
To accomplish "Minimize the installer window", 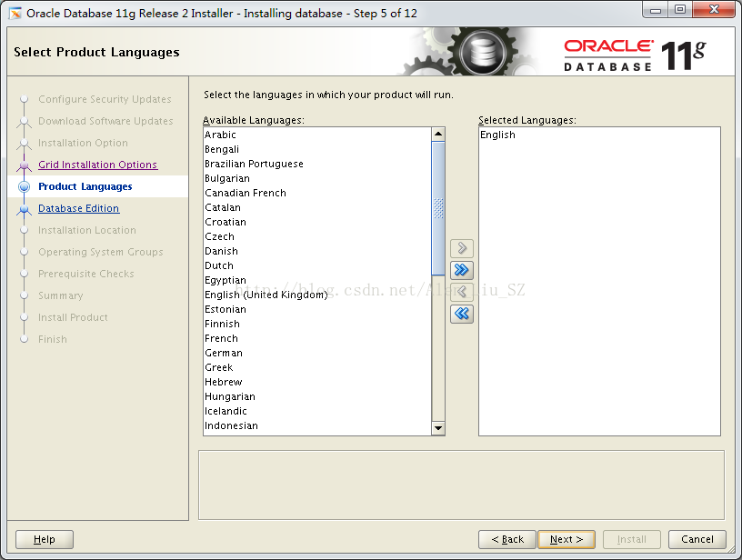I will (656, 10).
